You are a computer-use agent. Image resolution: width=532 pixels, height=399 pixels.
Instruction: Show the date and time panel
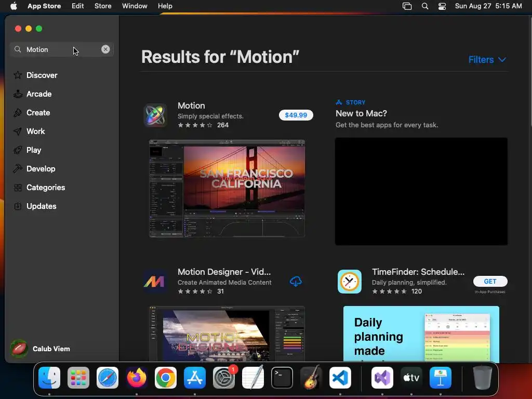click(488, 6)
